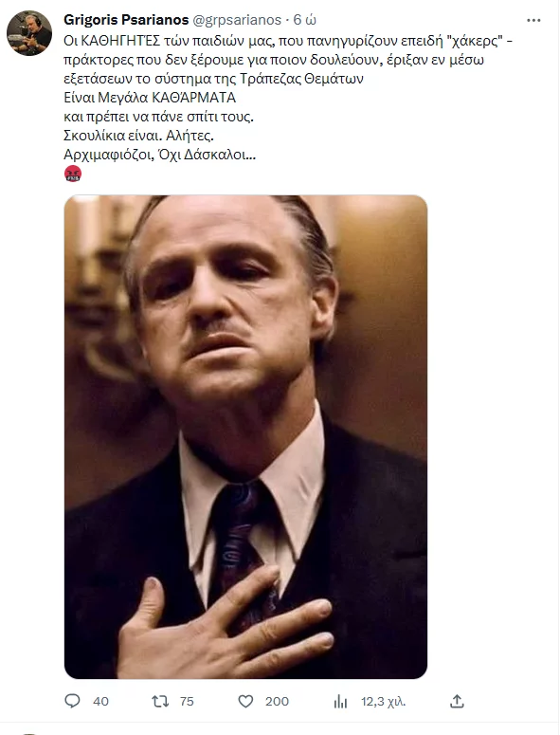Click the angry swearing face emoji

pyautogui.click(x=73, y=174)
